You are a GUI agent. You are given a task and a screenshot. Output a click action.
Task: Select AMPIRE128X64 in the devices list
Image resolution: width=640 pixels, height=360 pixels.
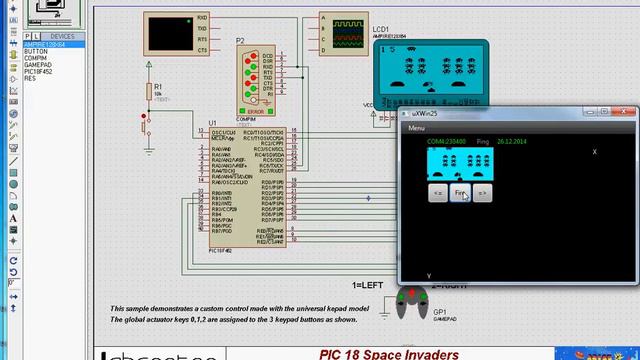coord(54,44)
